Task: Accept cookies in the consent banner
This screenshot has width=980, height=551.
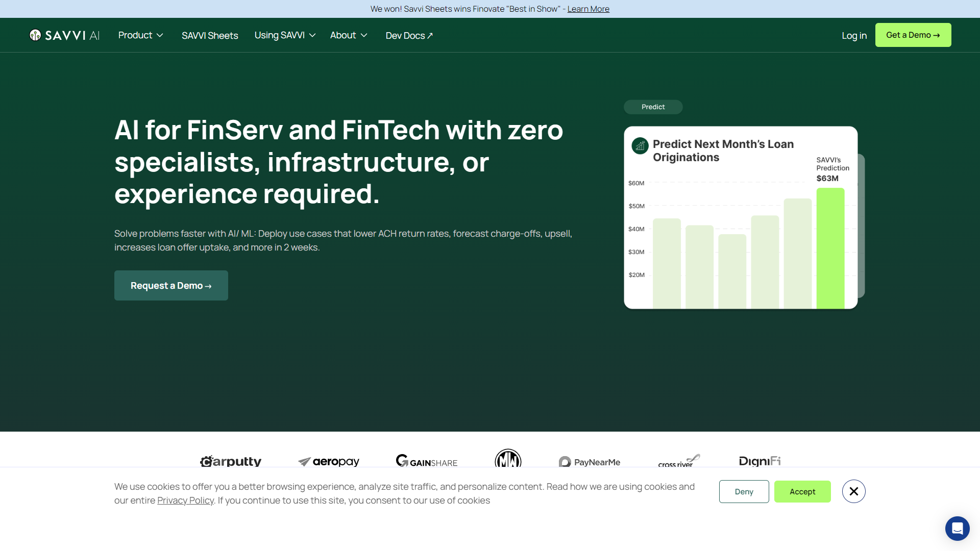Action: 802,491
